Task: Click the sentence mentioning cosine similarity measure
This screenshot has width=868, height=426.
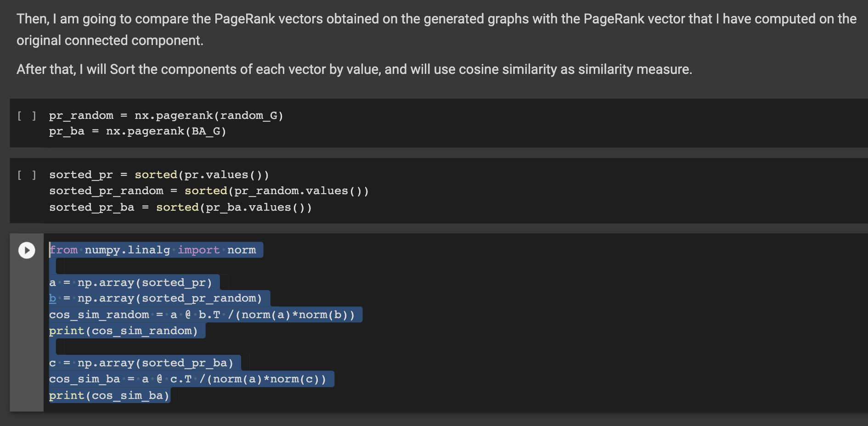Action: click(355, 69)
